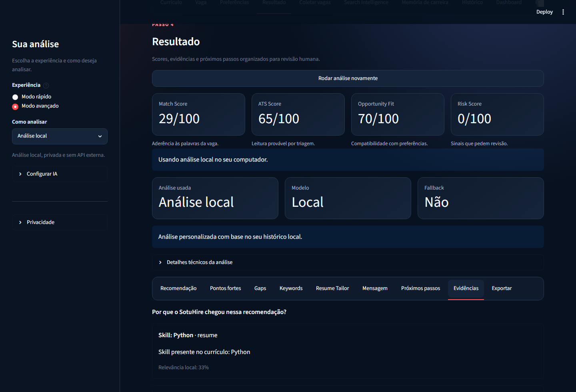Open the Gaps tab

click(x=260, y=288)
